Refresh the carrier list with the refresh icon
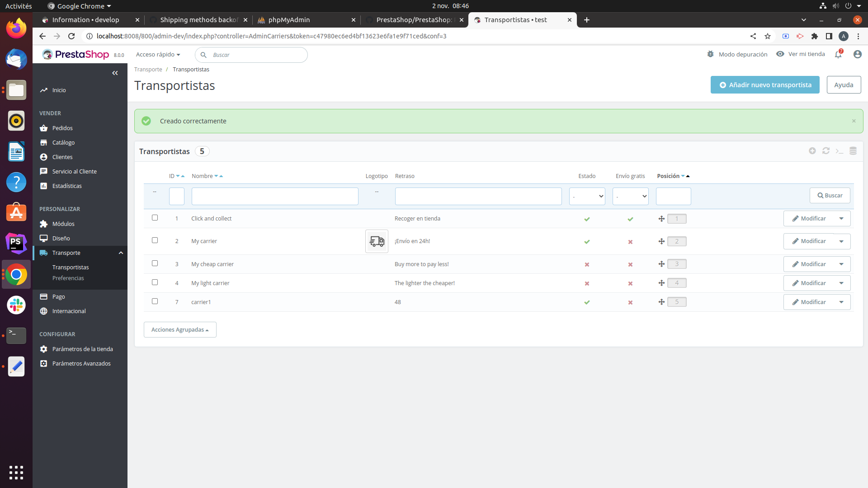 (826, 151)
